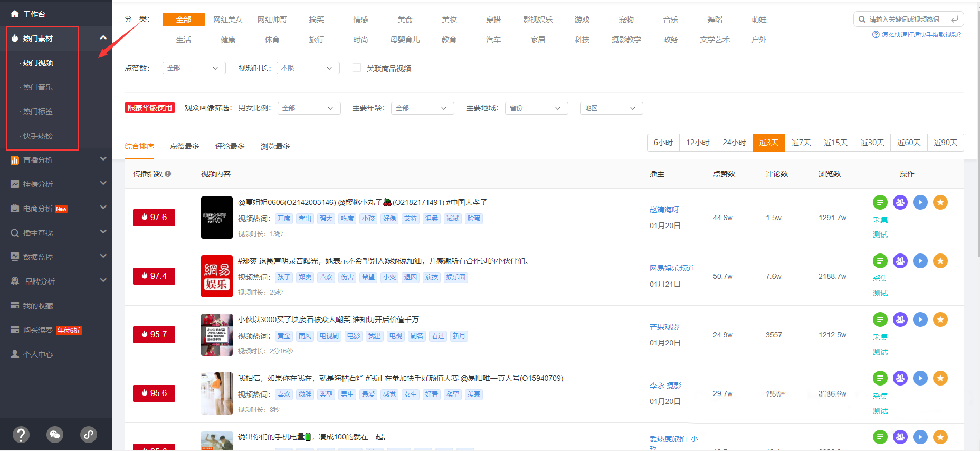The image size is (980, 451).
Task: Play the 芒果观影 video using blue icon
Action: (920, 320)
